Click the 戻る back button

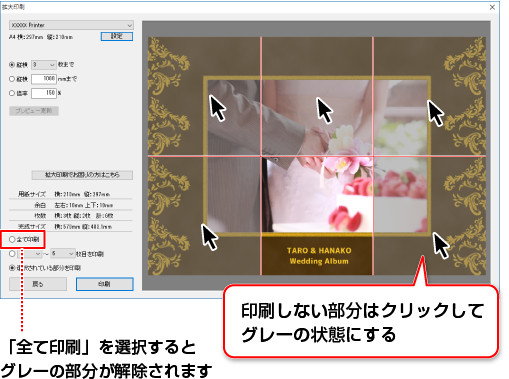(38, 284)
